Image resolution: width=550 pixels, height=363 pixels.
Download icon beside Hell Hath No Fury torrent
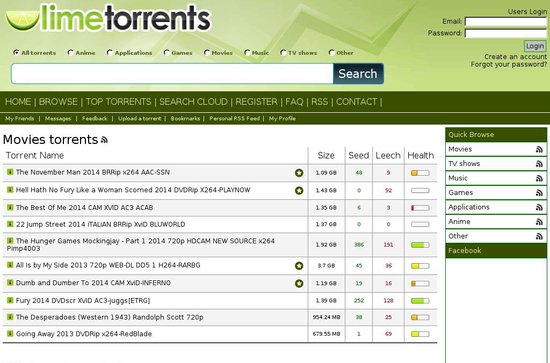pyautogui.click(x=10, y=190)
